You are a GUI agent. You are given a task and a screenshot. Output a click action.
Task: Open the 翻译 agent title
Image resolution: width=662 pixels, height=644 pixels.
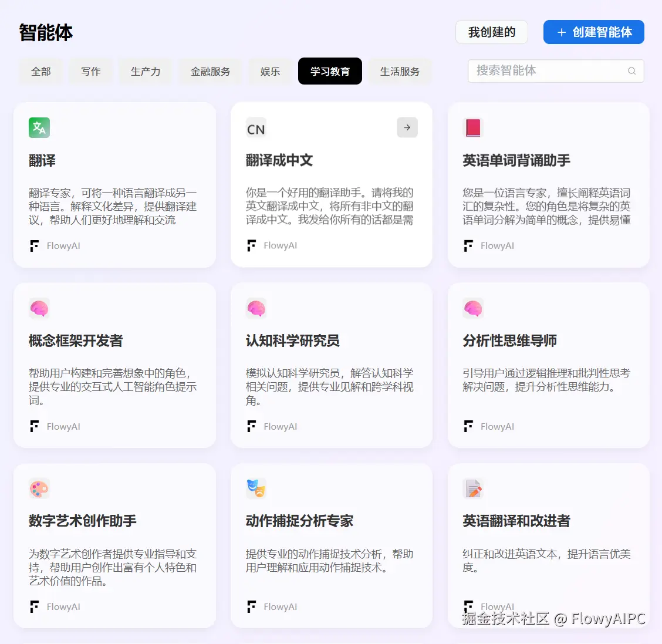(42, 160)
